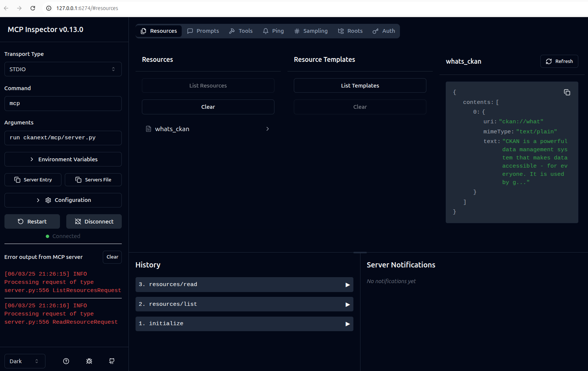Refresh the whats_ckan resource content
This screenshot has height=371, width=588.
click(x=559, y=61)
